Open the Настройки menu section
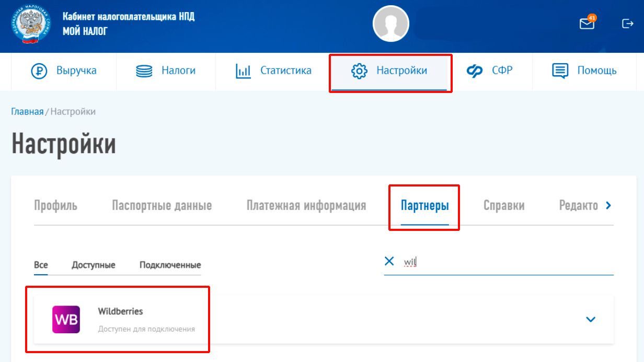 (390, 71)
